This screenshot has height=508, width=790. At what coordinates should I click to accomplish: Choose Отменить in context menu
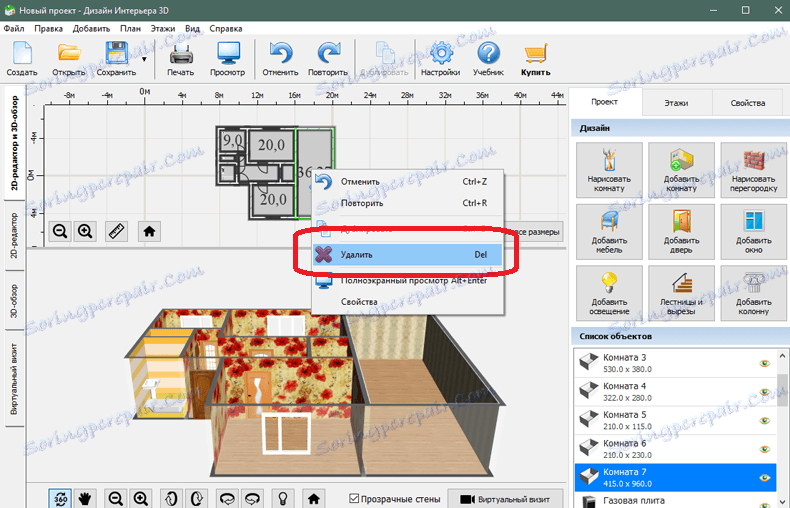click(408, 181)
